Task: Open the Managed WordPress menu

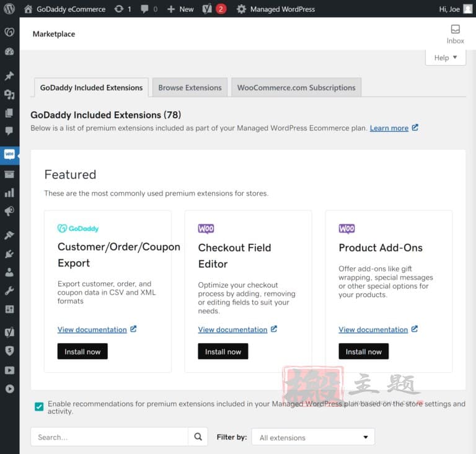Action: click(x=276, y=9)
